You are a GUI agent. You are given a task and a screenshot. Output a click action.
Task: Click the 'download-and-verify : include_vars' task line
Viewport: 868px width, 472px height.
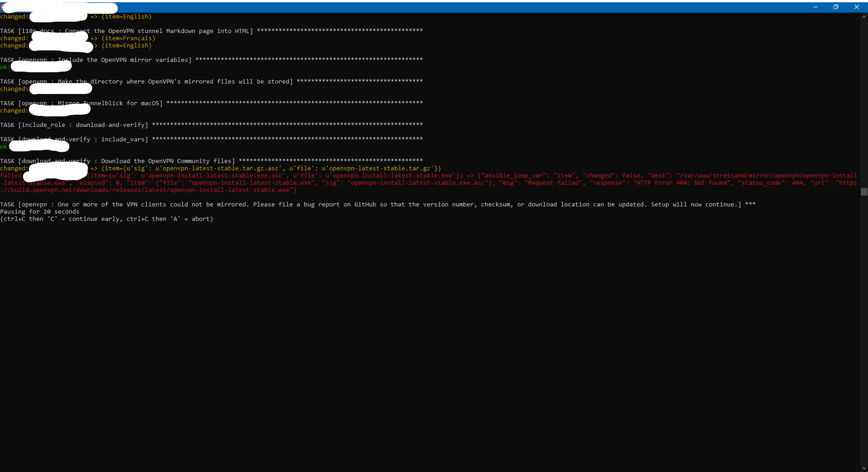(x=212, y=140)
